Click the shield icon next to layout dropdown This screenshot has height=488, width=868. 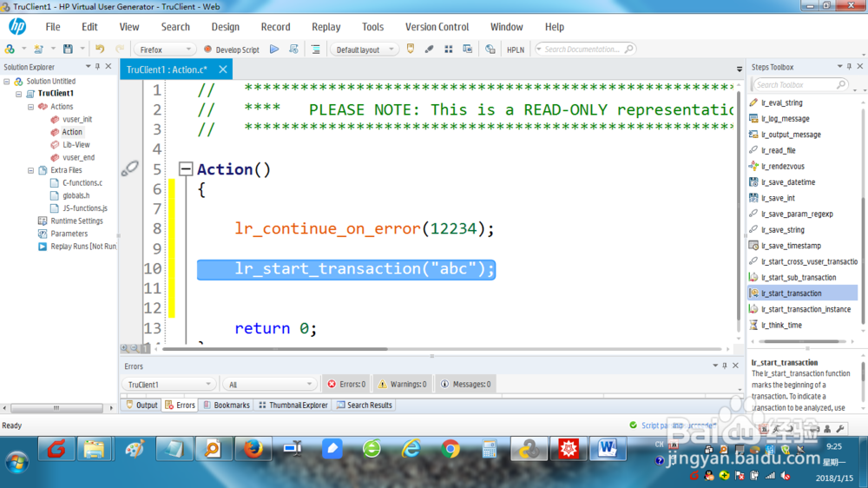point(411,49)
